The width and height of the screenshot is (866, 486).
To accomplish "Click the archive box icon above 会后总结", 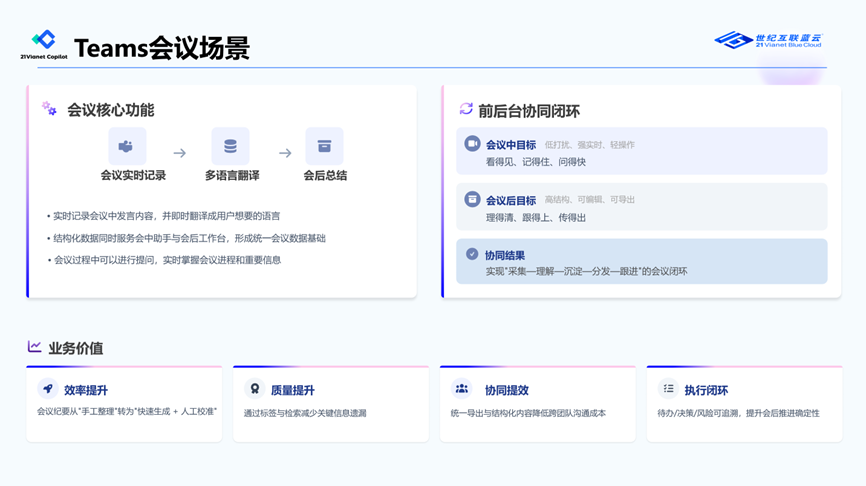I will (x=324, y=147).
